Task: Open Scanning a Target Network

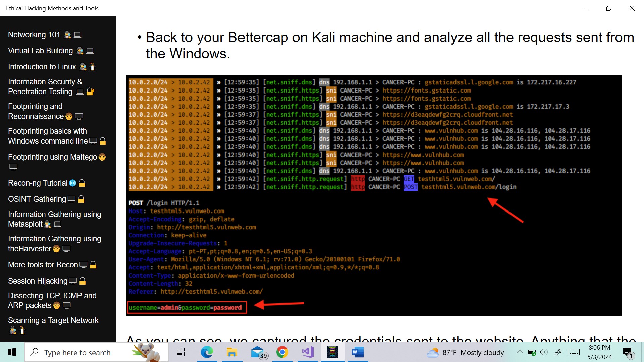Action: pos(53,320)
